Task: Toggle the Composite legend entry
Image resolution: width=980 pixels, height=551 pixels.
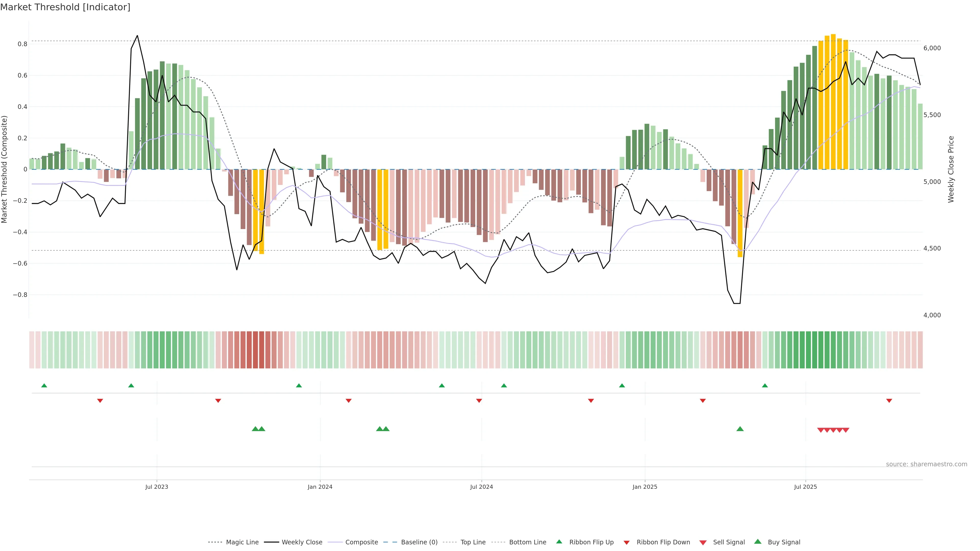Action: point(361,542)
